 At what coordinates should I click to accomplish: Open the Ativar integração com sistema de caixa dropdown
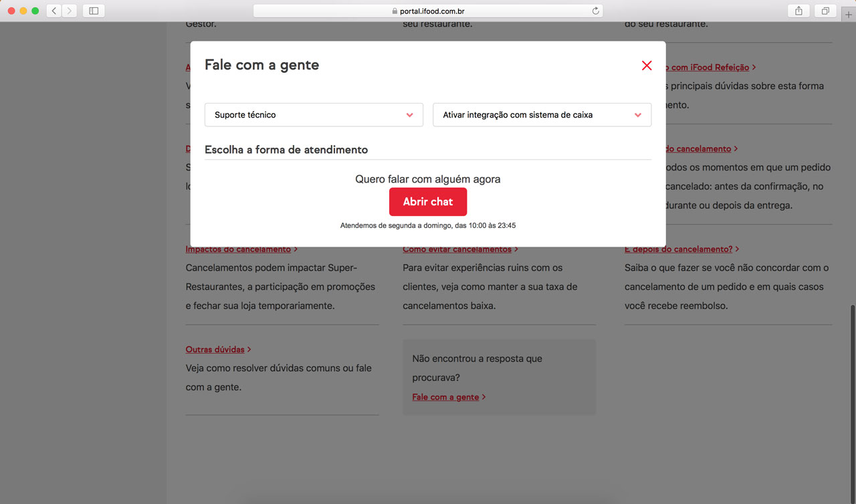click(542, 115)
